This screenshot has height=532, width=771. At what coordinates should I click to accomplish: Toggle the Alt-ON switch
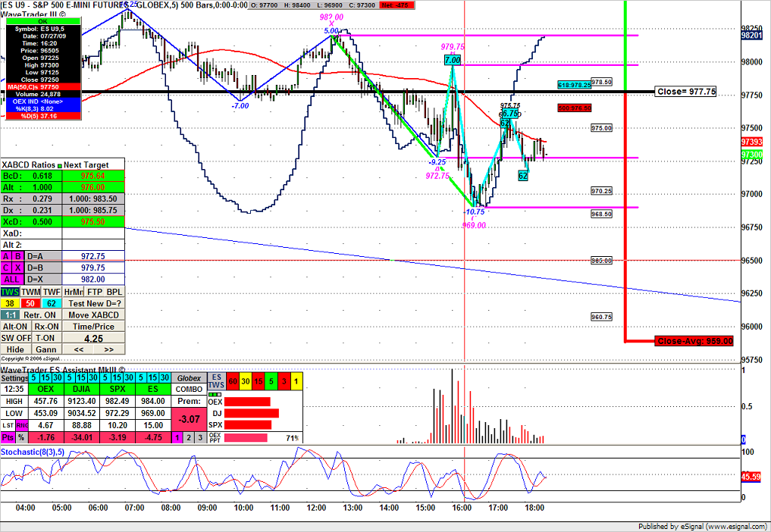[x=15, y=326]
